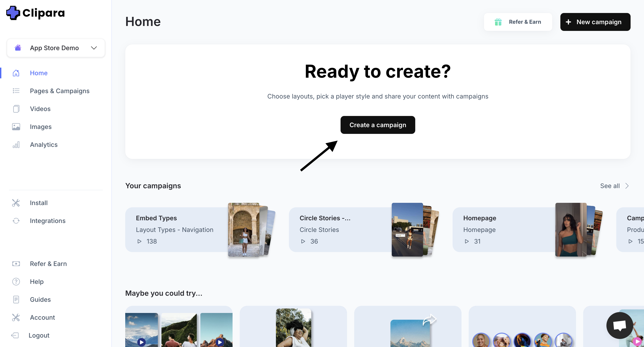The width and height of the screenshot is (644, 347).
Task: Select Logout in sidebar
Action: pos(39,335)
